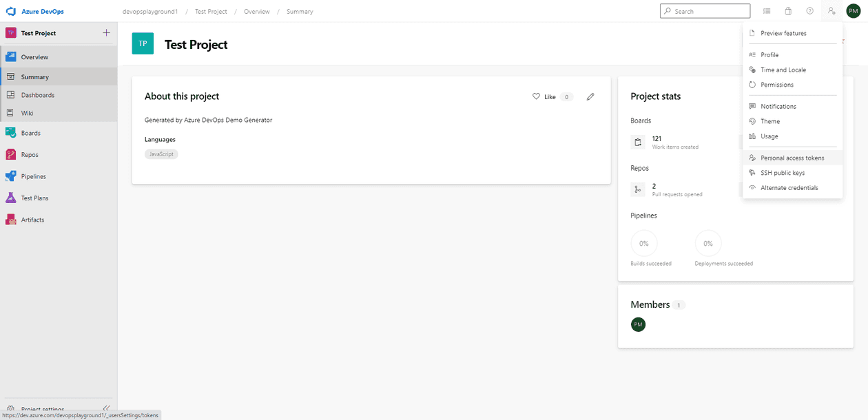Image resolution: width=868 pixels, height=420 pixels.
Task: Open Test Plans from the sidebar
Action: (x=34, y=198)
